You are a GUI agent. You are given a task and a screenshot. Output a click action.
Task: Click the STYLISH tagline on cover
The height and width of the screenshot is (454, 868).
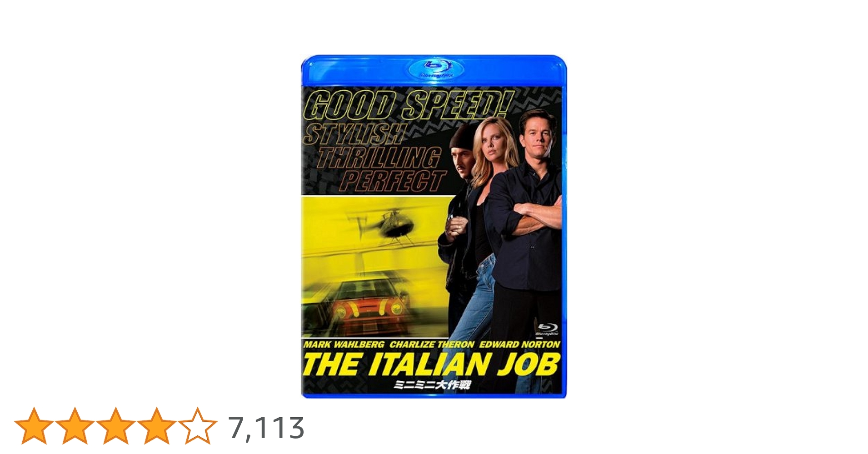354,134
